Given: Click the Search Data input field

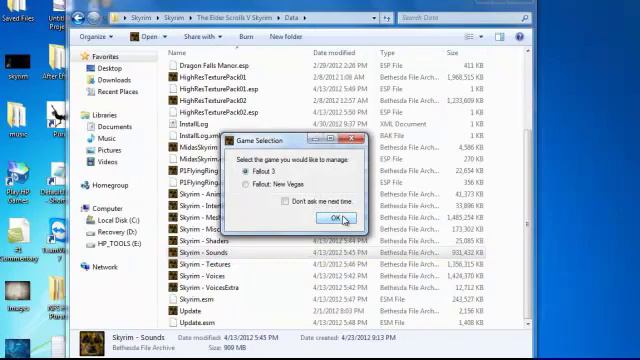Looking at the screenshot, I should click(459, 18).
